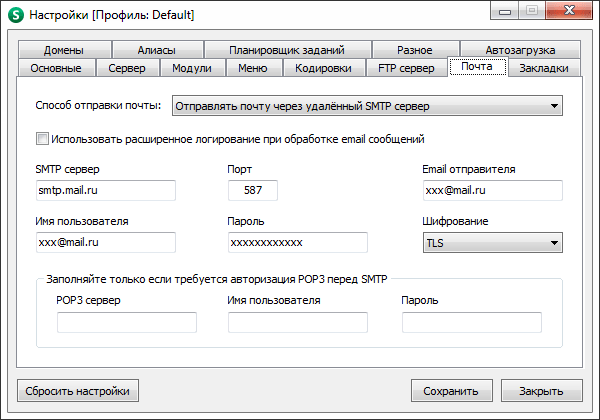Open the Автозагрузка tab

click(519, 50)
